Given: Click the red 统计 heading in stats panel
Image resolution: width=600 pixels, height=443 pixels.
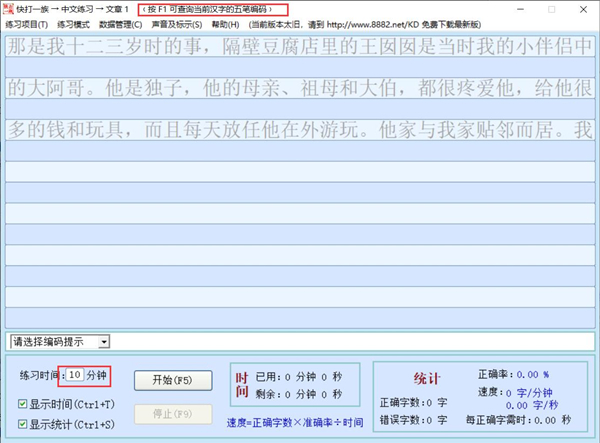Looking at the screenshot, I should pyautogui.click(x=426, y=378).
